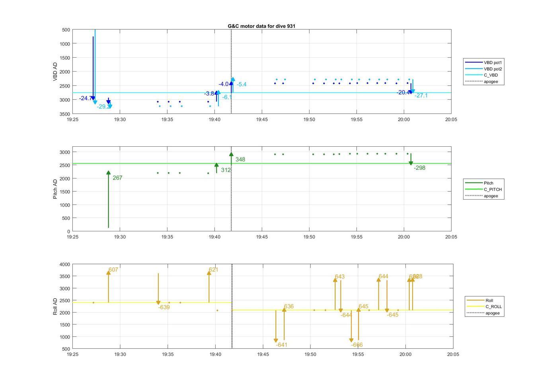557x392 pixels.
Task: Click the '-27.1' VBD data label
Action: (x=421, y=95)
